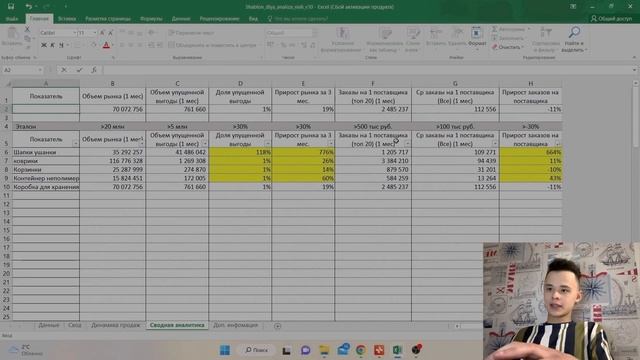Switch to the Данные ribbon tab
This screenshot has width=640, height=360.
pos(181,19)
